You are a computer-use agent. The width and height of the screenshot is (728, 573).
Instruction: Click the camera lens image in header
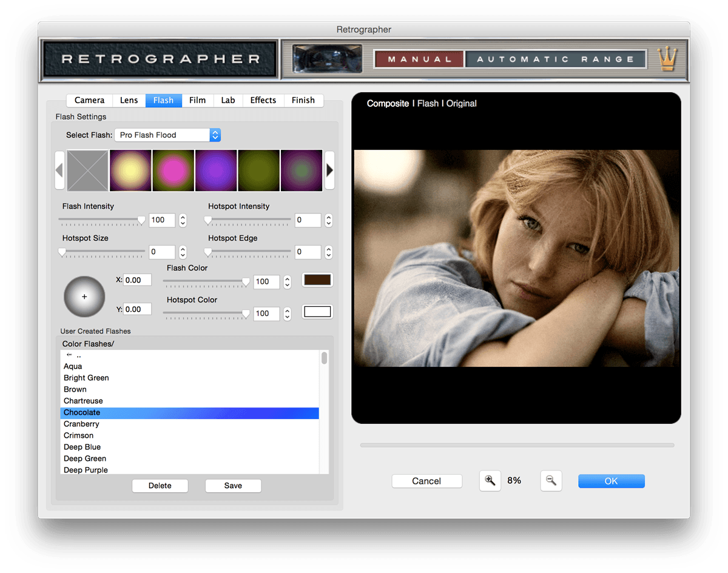(328, 59)
